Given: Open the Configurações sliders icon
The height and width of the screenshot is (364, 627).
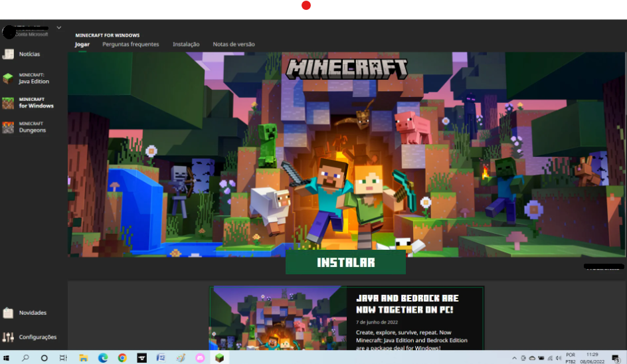Looking at the screenshot, I should click(8, 337).
